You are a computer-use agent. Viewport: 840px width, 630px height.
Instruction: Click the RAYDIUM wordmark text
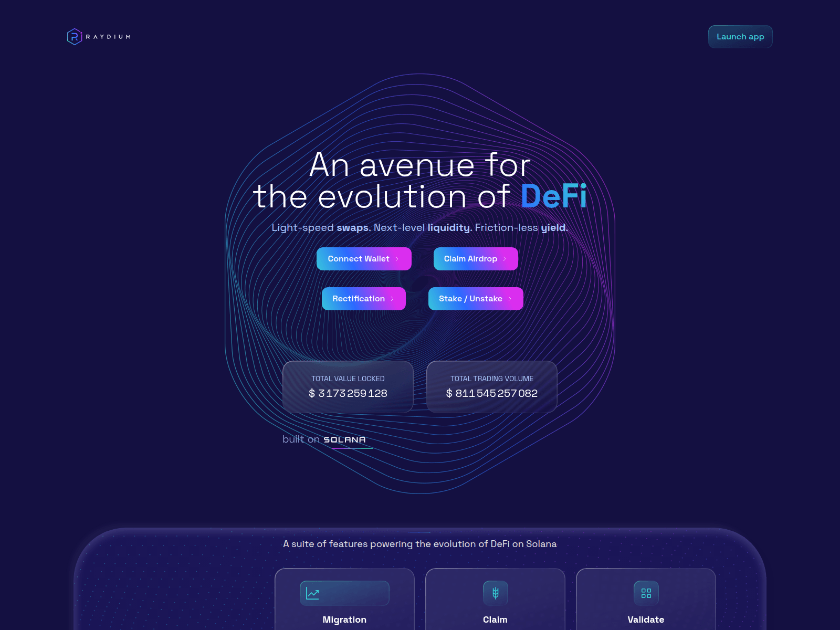coord(108,37)
